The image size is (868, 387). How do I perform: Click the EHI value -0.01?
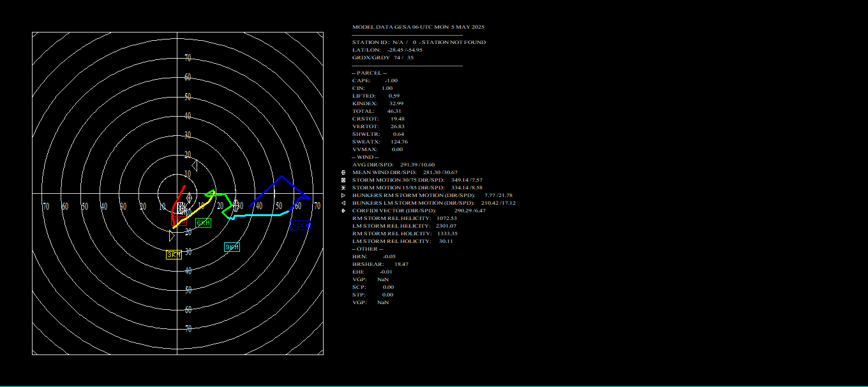(385, 272)
